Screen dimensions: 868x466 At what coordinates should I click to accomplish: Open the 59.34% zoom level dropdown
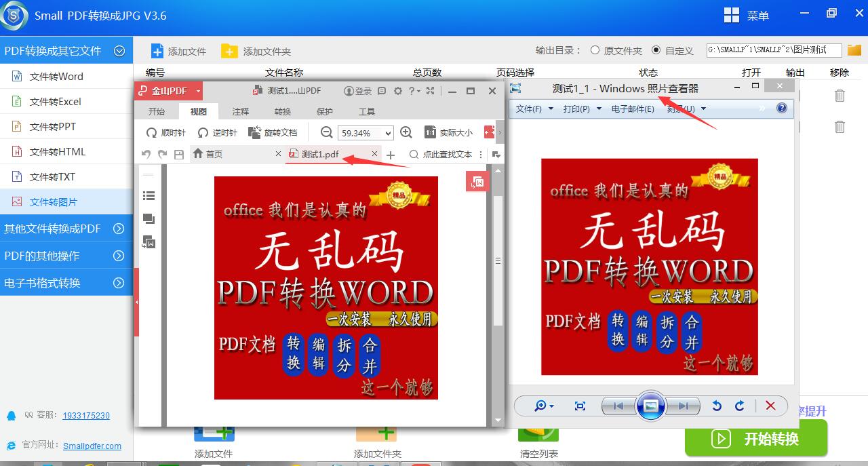pos(366,133)
